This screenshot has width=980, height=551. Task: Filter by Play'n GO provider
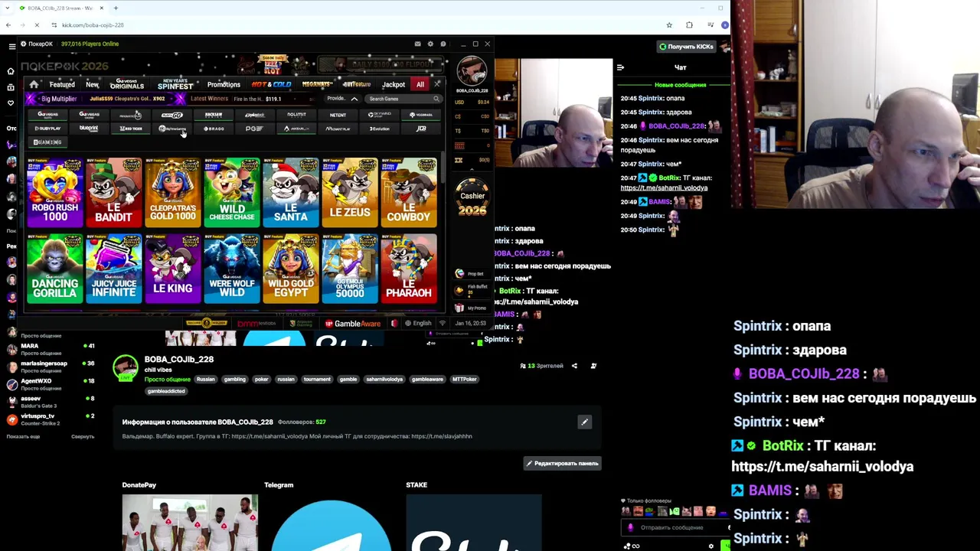[172, 115]
